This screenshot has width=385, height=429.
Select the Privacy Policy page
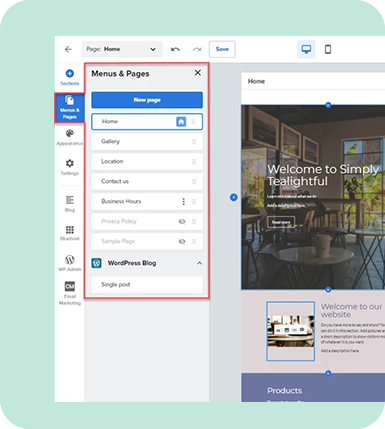(x=147, y=222)
